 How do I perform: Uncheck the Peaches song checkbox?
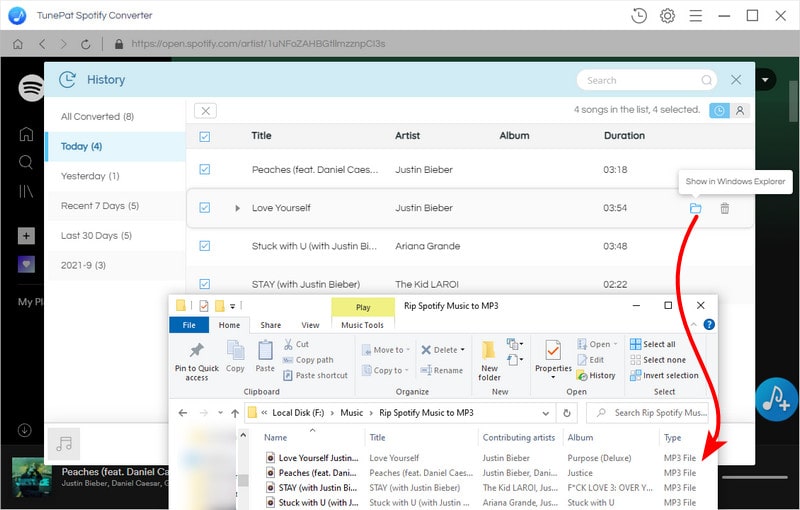click(x=205, y=170)
